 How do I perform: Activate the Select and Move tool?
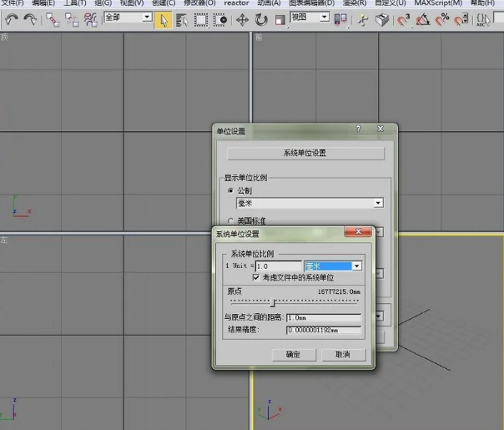click(242, 20)
